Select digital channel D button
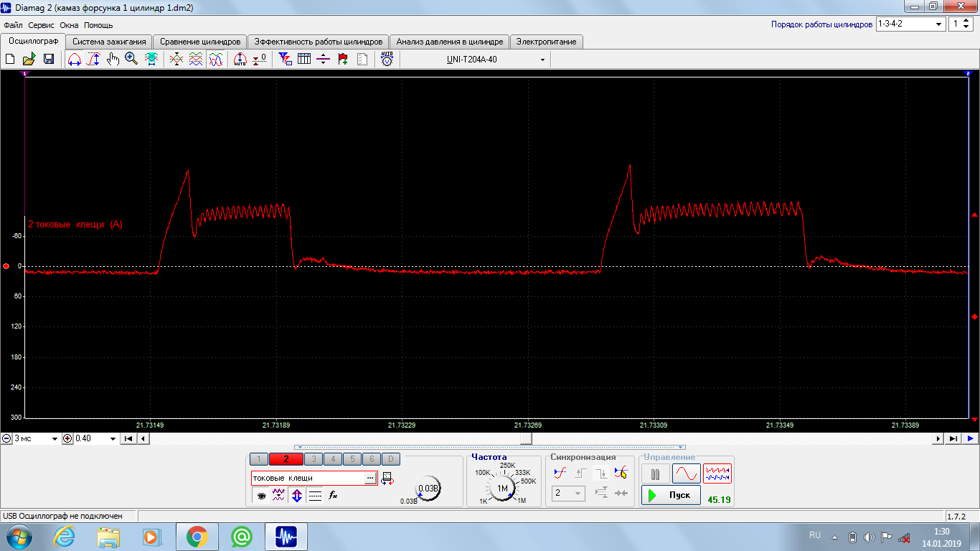Image resolution: width=980 pixels, height=551 pixels. tap(390, 459)
